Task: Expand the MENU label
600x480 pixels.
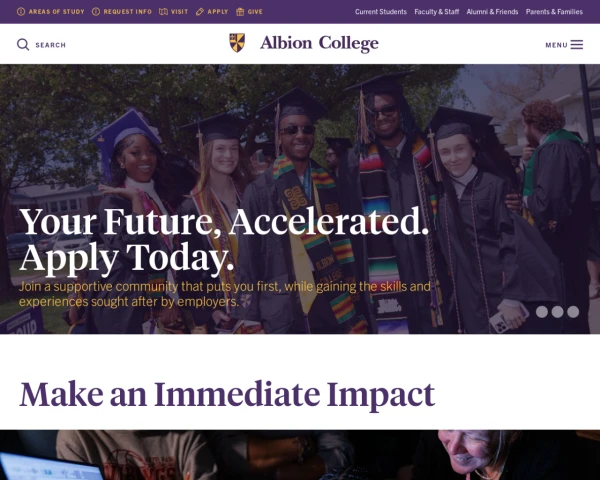Action: pyautogui.click(x=556, y=45)
